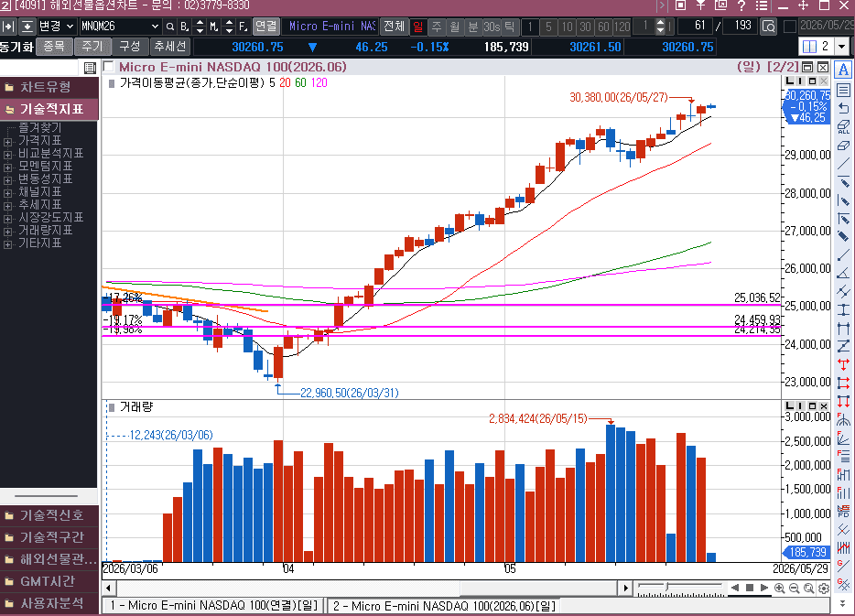
Task: Select the 틱 tick period button
Action: (x=509, y=27)
